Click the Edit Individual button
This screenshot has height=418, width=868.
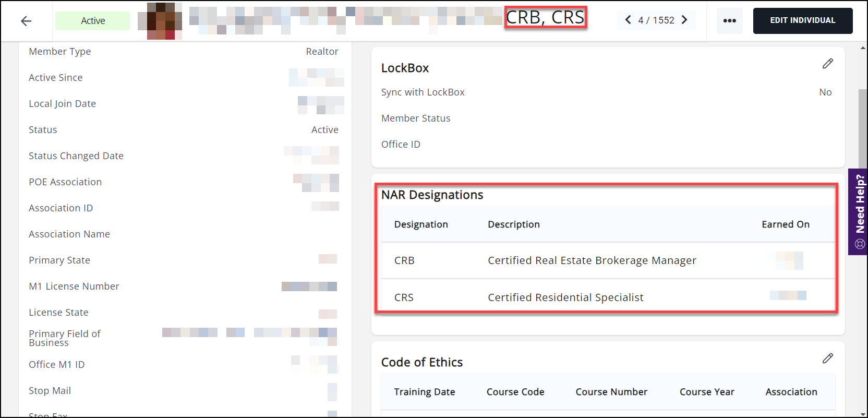pos(802,21)
